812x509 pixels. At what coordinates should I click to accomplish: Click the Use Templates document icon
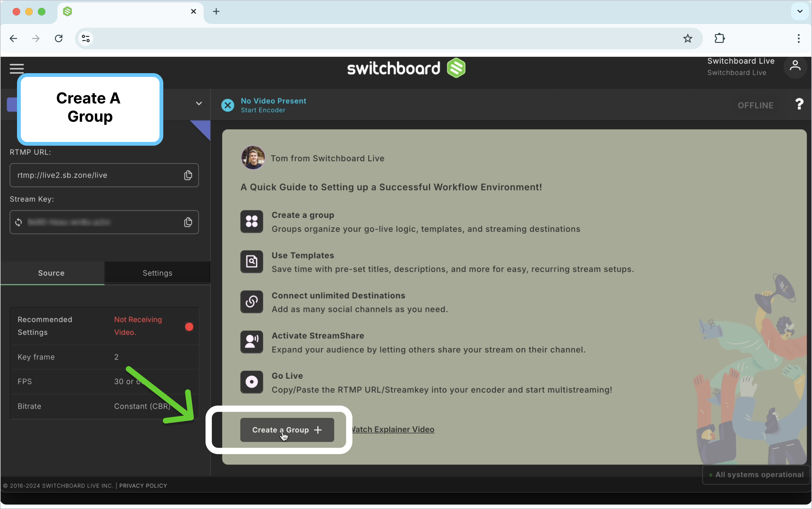(252, 261)
